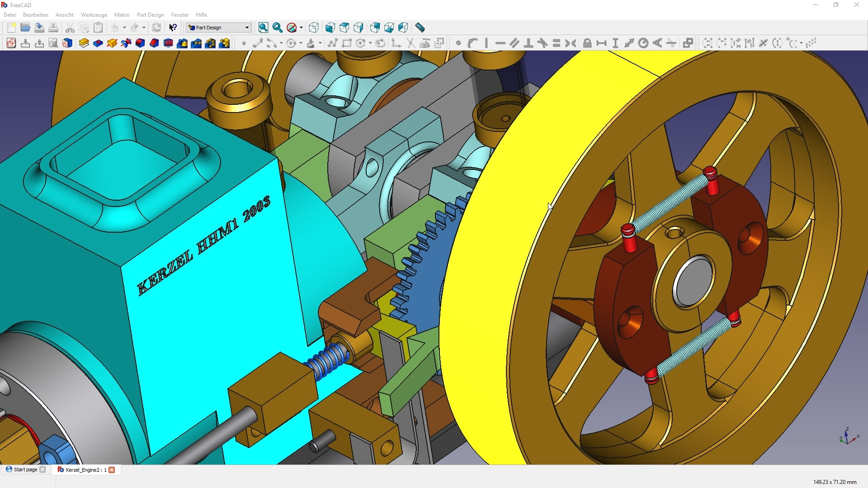This screenshot has width=868, height=488.
Task: Click the MultiTransform icon
Action: point(224,43)
